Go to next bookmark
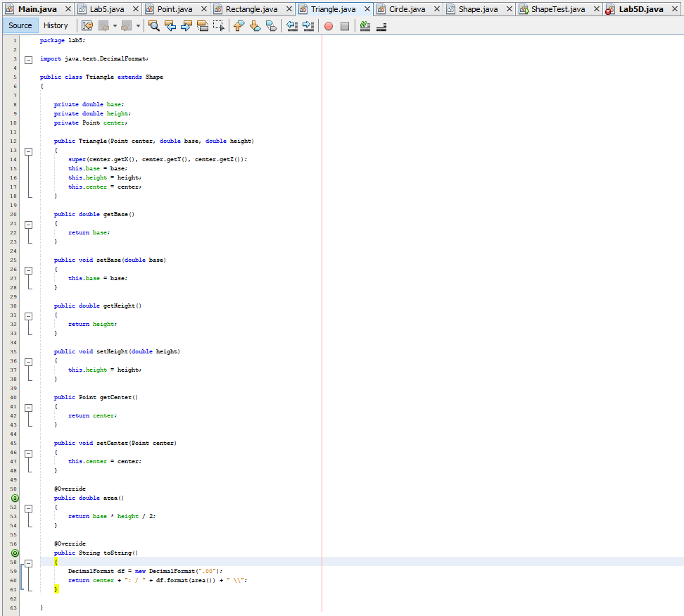Image resolution: width=684 pixels, height=616 pixels. coord(256,25)
